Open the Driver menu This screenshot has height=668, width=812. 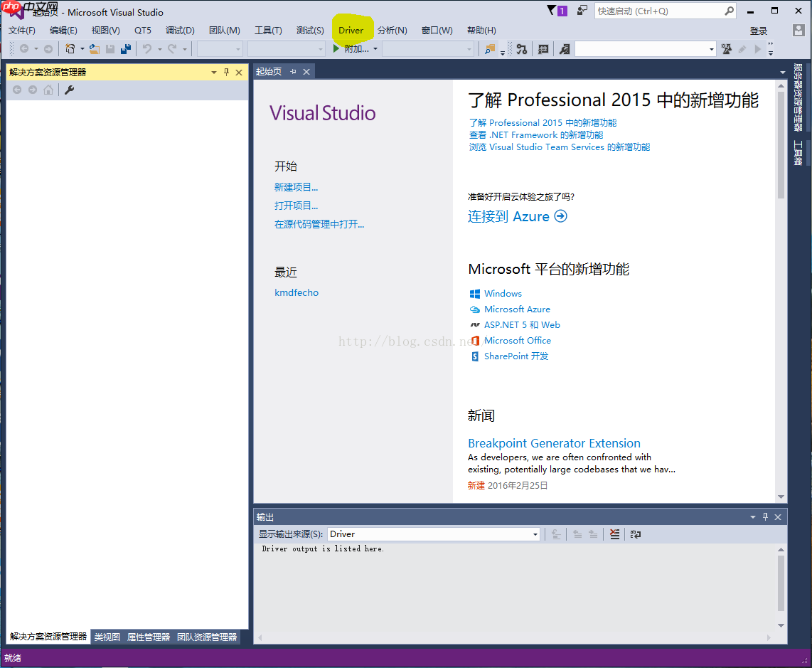pyautogui.click(x=353, y=30)
